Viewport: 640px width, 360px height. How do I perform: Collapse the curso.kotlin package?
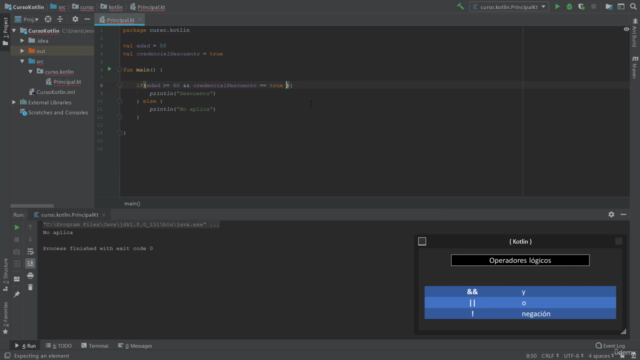click(x=31, y=71)
